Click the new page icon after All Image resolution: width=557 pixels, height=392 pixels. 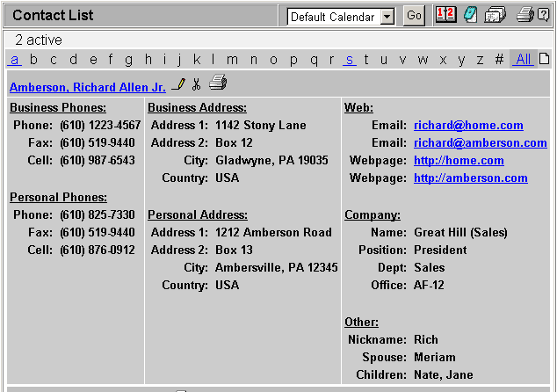544,60
